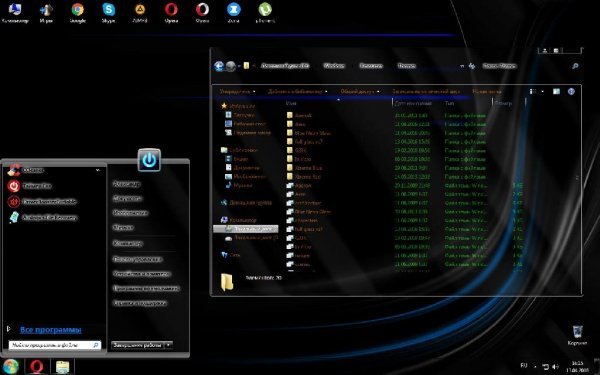Click the RU language indicator
Screen dimensions: 600x375
[x=524, y=366]
